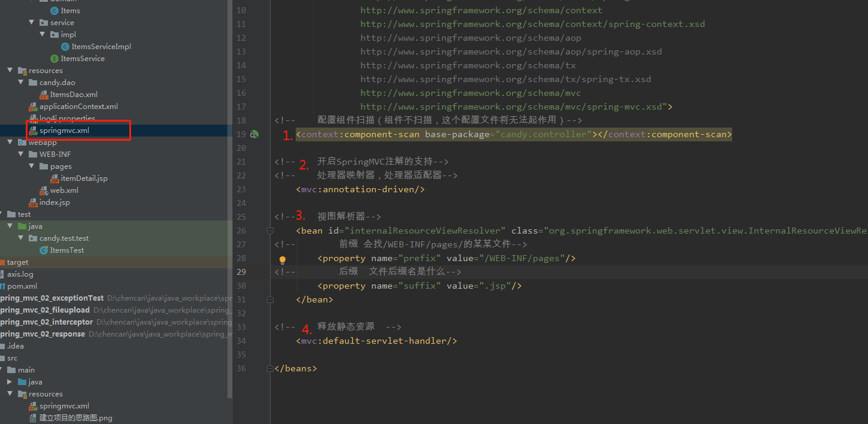Click the spring-aop.xsd schema URL
The height and width of the screenshot is (424, 868).
[511, 52]
